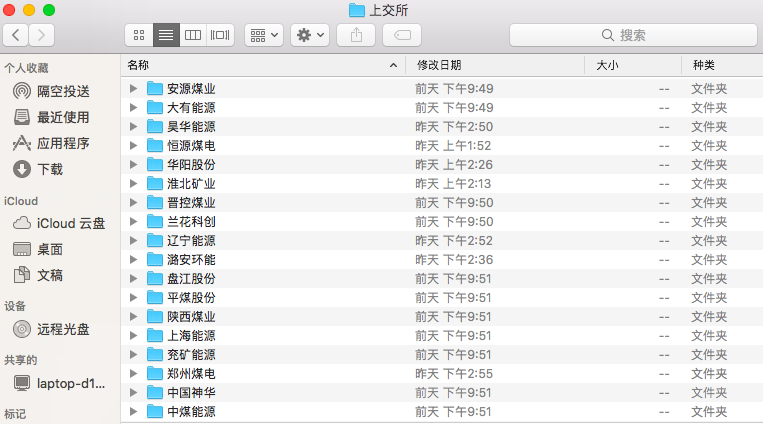Sort by 种类 column header

point(722,65)
